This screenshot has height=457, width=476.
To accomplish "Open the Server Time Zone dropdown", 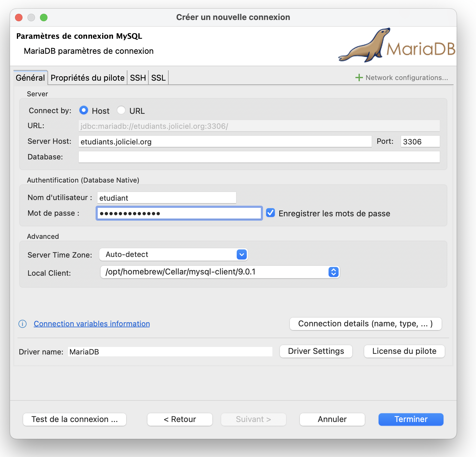I will pyautogui.click(x=242, y=254).
